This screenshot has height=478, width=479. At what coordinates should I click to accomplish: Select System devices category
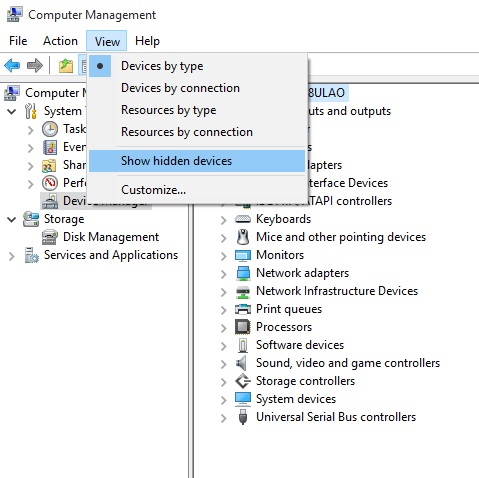coord(296,399)
